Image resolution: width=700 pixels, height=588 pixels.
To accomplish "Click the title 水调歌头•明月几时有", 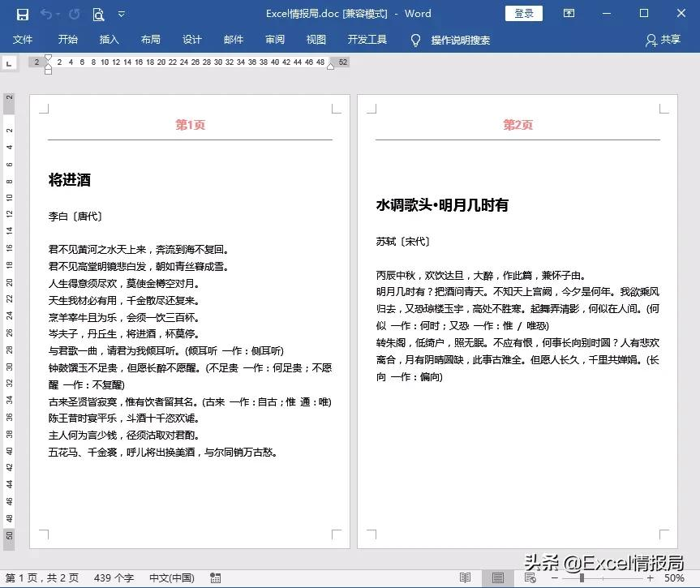I will tap(442, 205).
